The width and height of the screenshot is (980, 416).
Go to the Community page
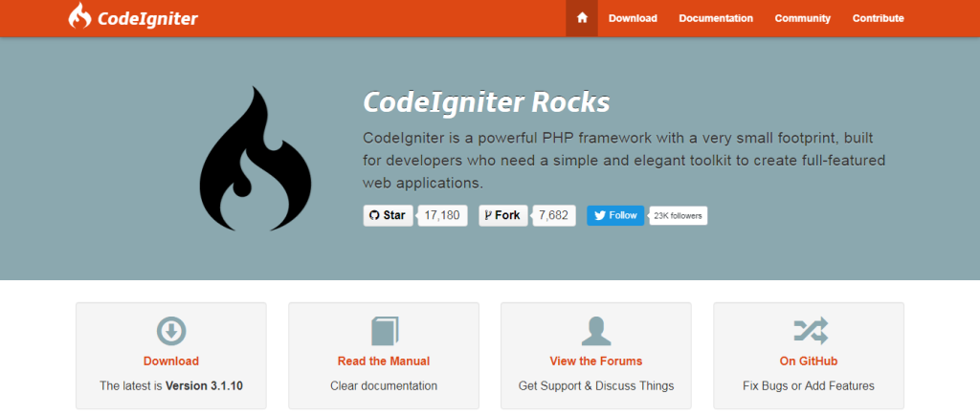[x=802, y=18]
